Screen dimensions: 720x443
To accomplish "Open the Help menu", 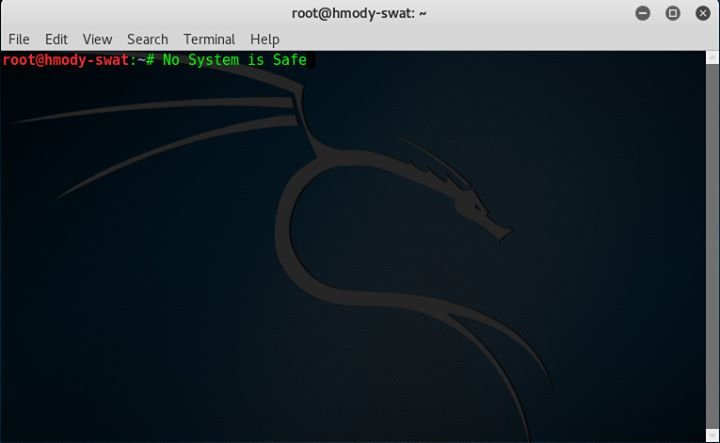I will point(265,39).
